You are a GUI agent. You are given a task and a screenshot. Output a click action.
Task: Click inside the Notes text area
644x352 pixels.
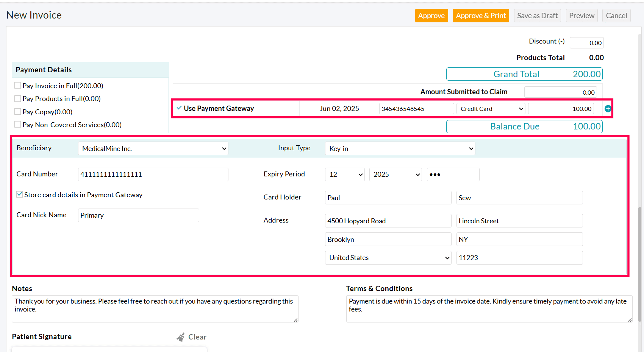pos(155,308)
